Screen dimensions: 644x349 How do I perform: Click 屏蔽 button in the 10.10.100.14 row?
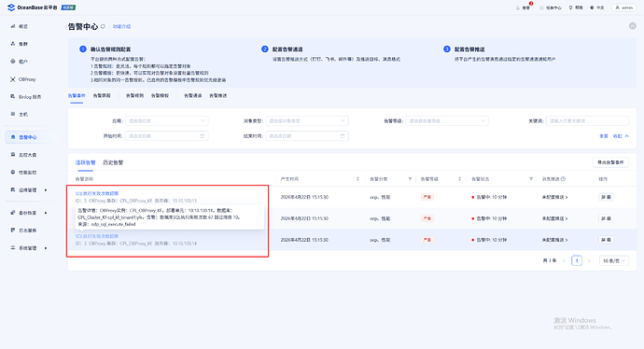pyautogui.click(x=606, y=240)
